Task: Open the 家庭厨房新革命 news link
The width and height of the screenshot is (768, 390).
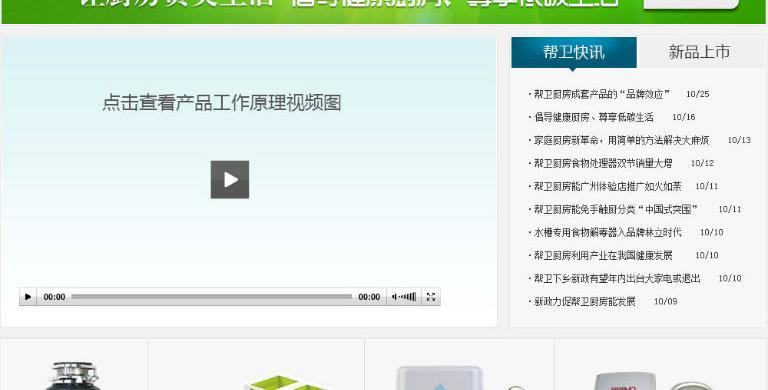Action: 621,140
